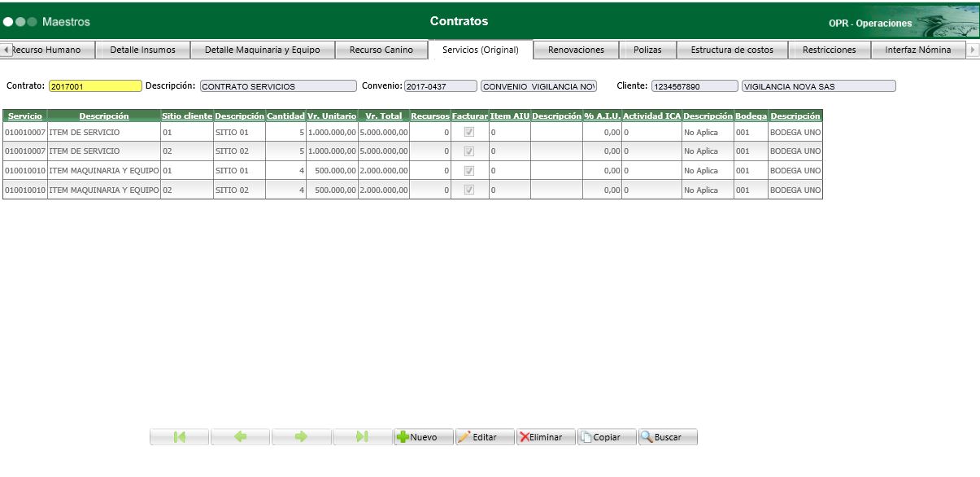Click the Convenio field 2017-0437

(x=441, y=86)
